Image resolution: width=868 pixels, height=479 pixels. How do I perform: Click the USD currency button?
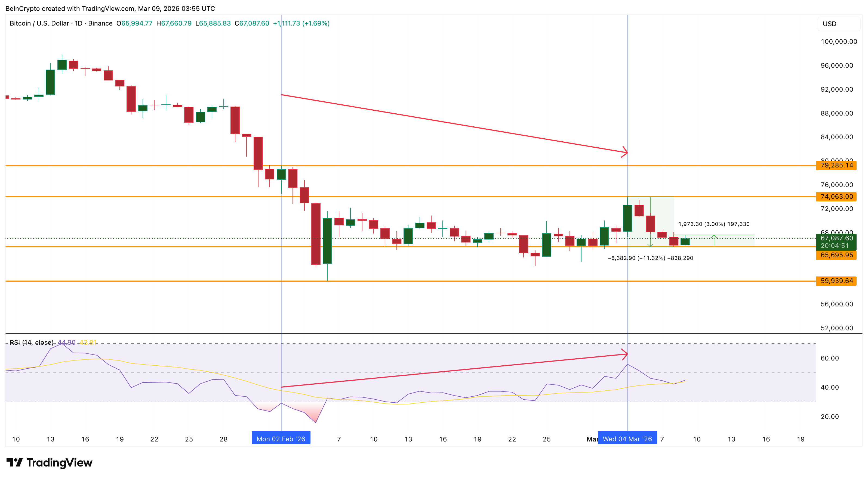(x=839, y=24)
